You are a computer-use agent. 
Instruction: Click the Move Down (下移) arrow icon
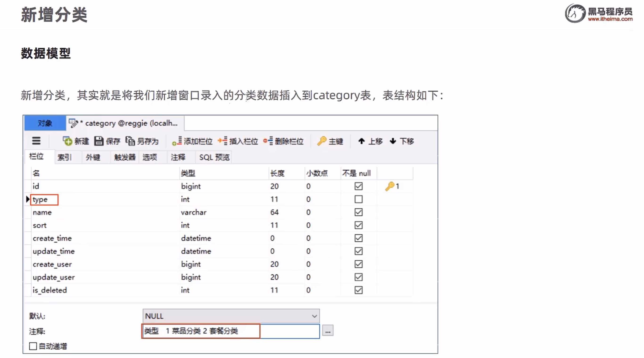pyautogui.click(x=393, y=141)
